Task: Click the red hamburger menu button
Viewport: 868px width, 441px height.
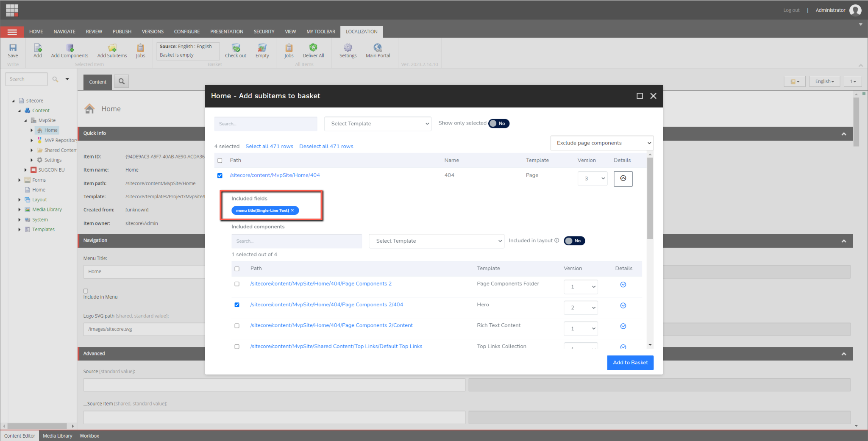Action: 12,32
